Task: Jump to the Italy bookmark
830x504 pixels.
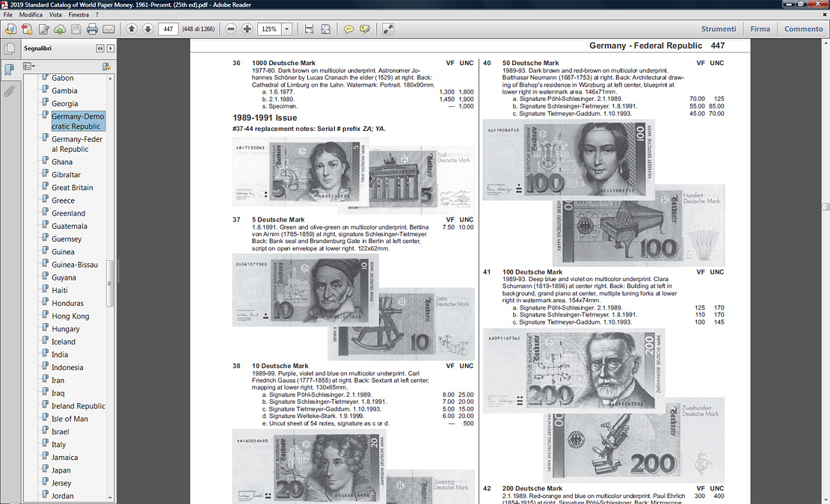Action: pos(59,445)
